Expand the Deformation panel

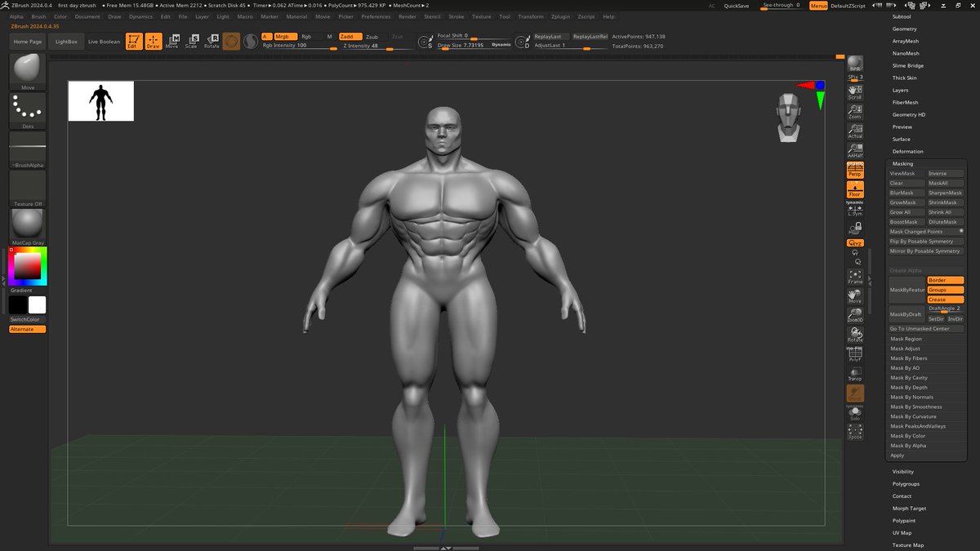tap(906, 151)
